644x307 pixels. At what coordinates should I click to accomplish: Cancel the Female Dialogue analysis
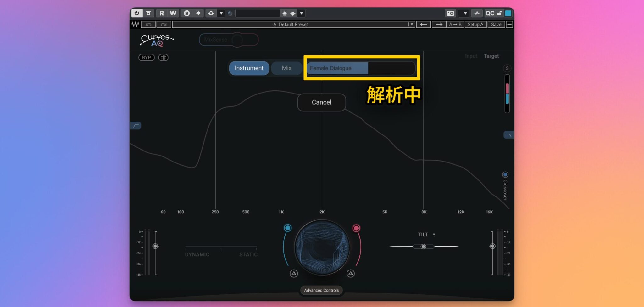321,102
